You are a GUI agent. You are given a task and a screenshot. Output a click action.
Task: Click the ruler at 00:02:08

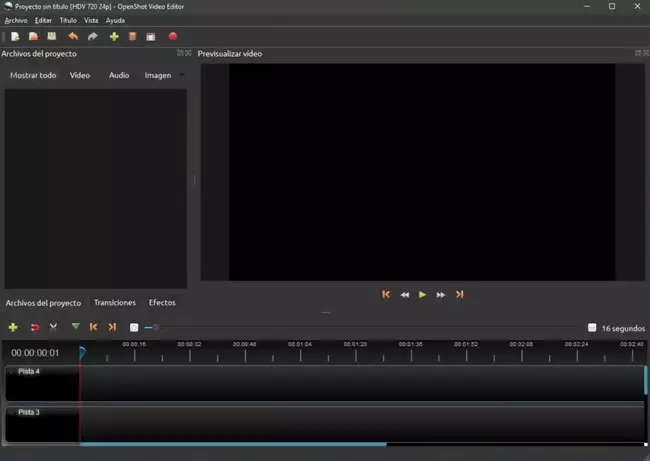coord(521,352)
